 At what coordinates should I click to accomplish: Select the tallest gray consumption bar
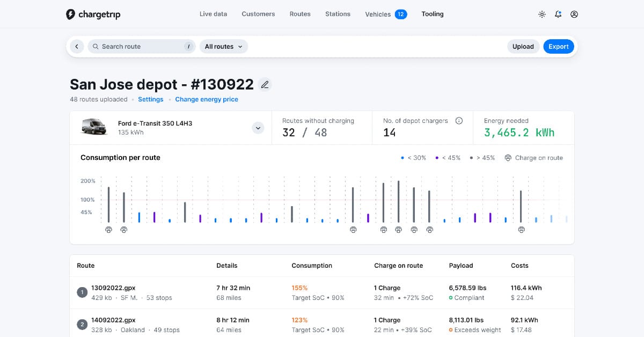click(x=398, y=202)
